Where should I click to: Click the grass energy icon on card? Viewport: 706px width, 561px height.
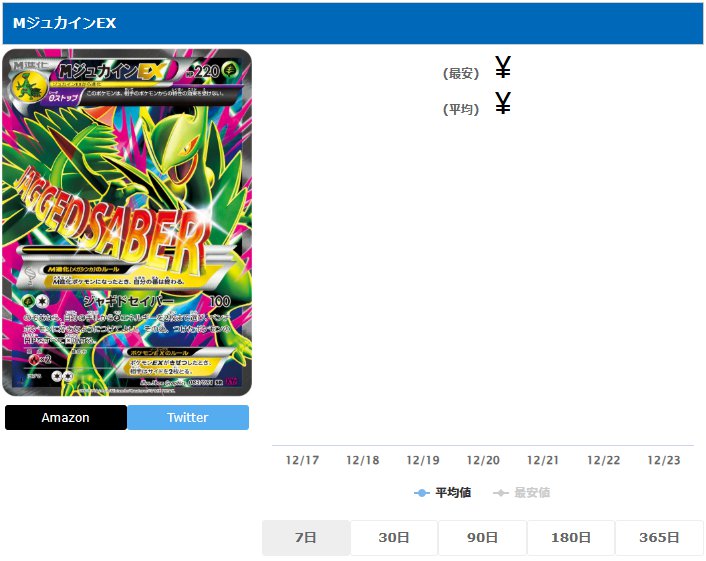pos(234,71)
